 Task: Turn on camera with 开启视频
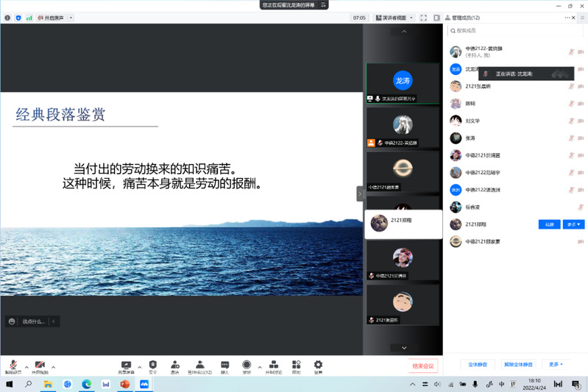(x=40, y=366)
